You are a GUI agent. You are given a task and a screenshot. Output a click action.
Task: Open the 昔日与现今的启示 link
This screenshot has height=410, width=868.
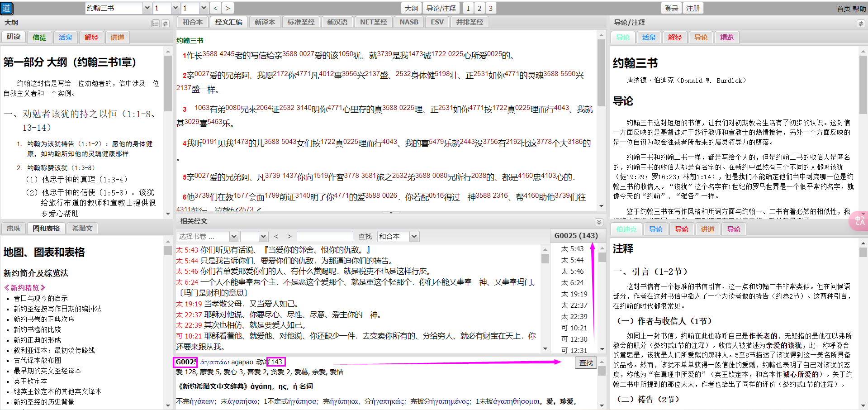pos(41,298)
